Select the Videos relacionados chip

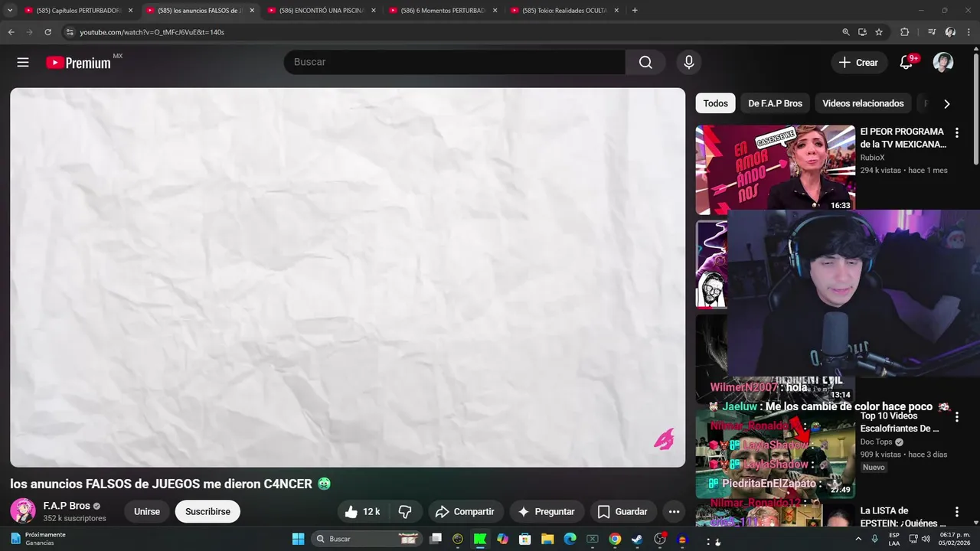863,103
